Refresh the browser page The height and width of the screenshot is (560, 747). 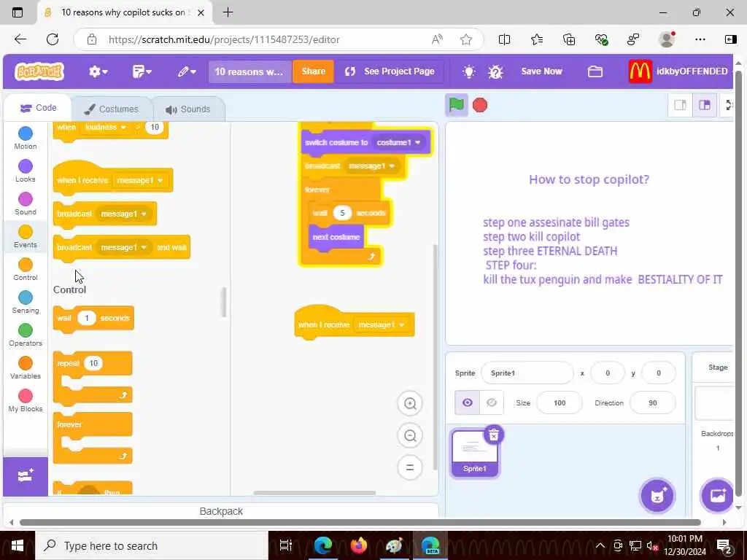pyautogui.click(x=53, y=39)
